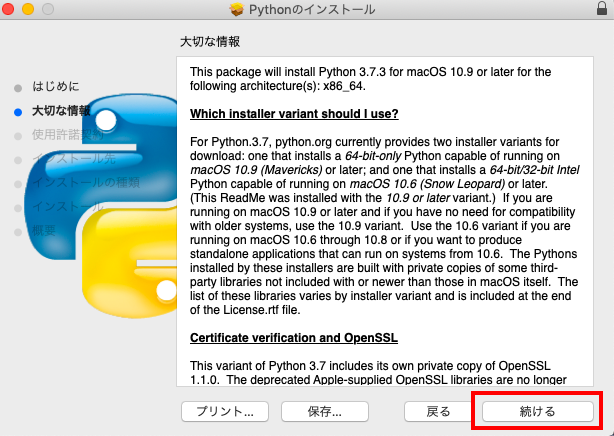Click the lock icon in title bar

click(602, 8)
